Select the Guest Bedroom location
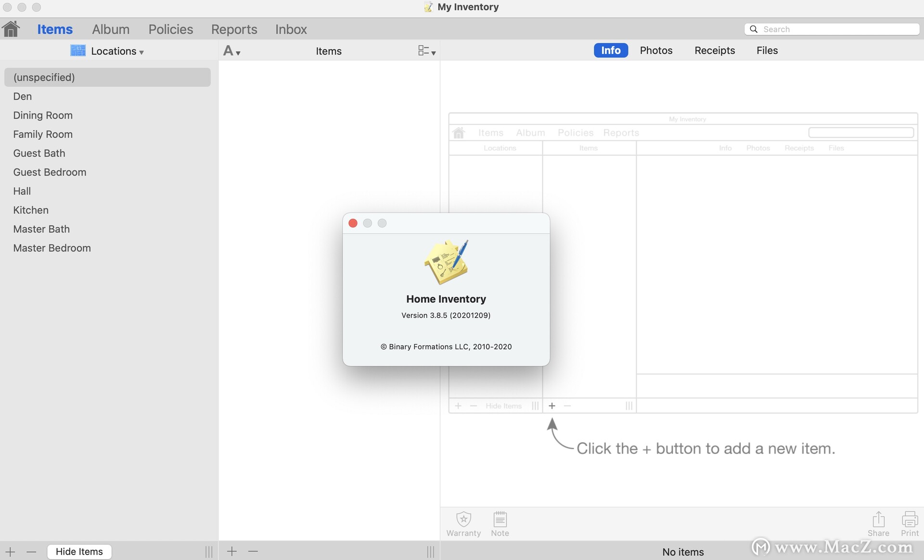Screen dimensions: 924x560 point(107,172)
